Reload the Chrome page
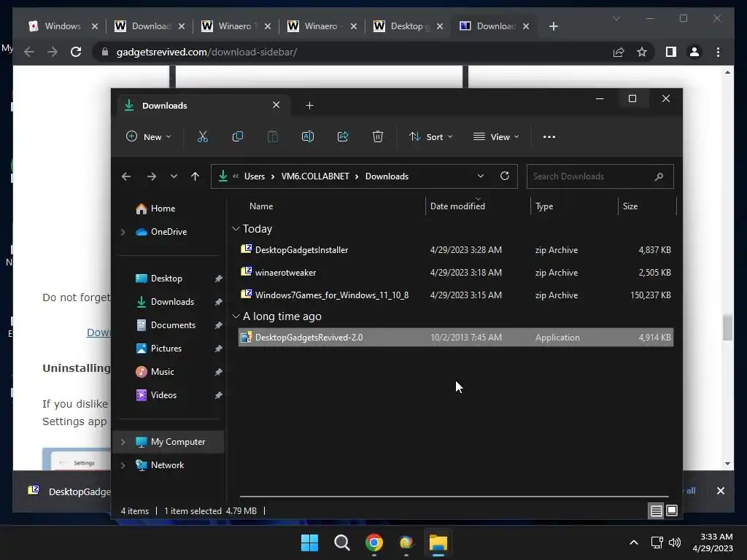This screenshot has width=747, height=560. click(x=76, y=52)
